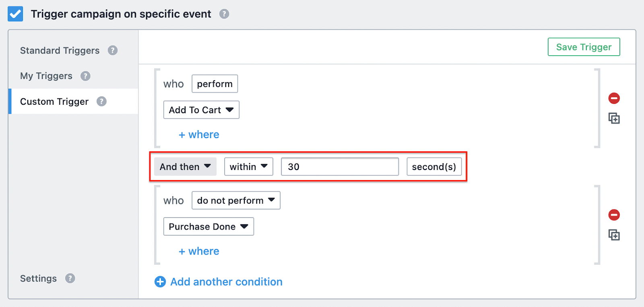
Task: Open My Triggers help icon
Action: click(x=85, y=76)
